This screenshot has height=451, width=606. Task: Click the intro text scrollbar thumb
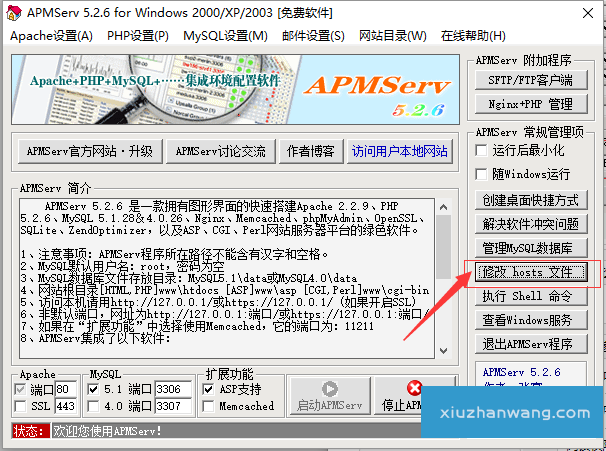point(444,247)
